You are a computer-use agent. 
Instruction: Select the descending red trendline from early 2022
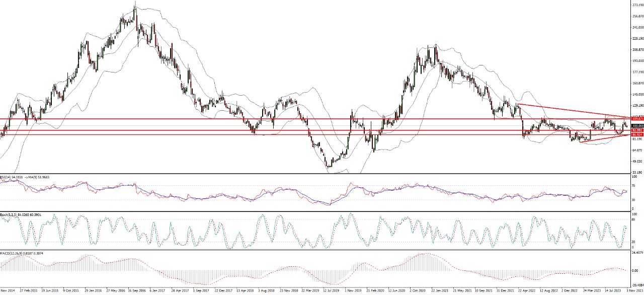tap(574, 111)
